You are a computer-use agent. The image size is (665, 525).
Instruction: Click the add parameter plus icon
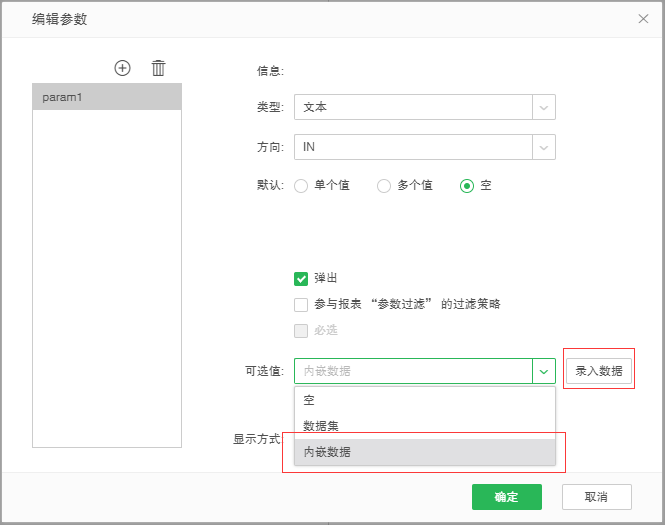123,68
